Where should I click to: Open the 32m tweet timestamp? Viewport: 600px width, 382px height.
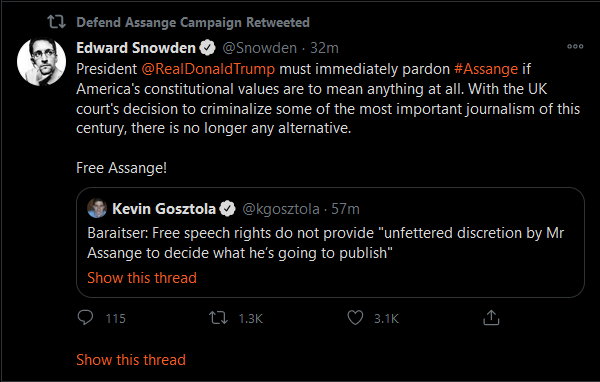pos(324,48)
